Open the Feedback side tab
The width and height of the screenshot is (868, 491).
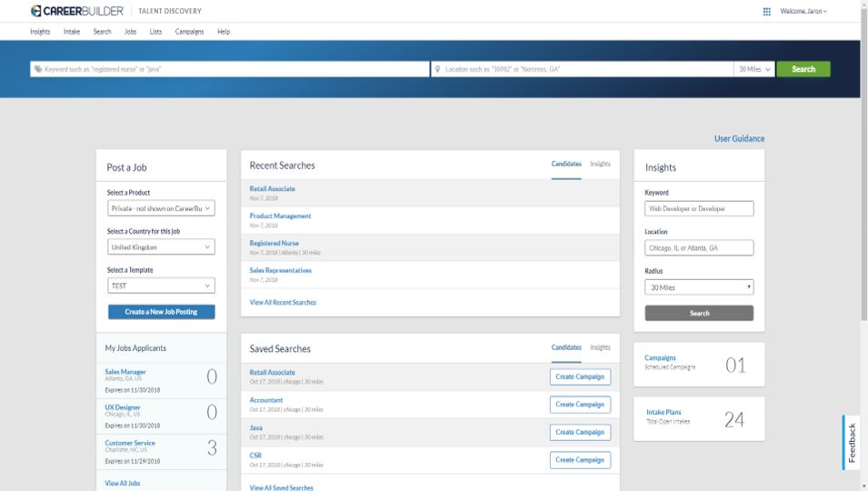pyautogui.click(x=851, y=443)
